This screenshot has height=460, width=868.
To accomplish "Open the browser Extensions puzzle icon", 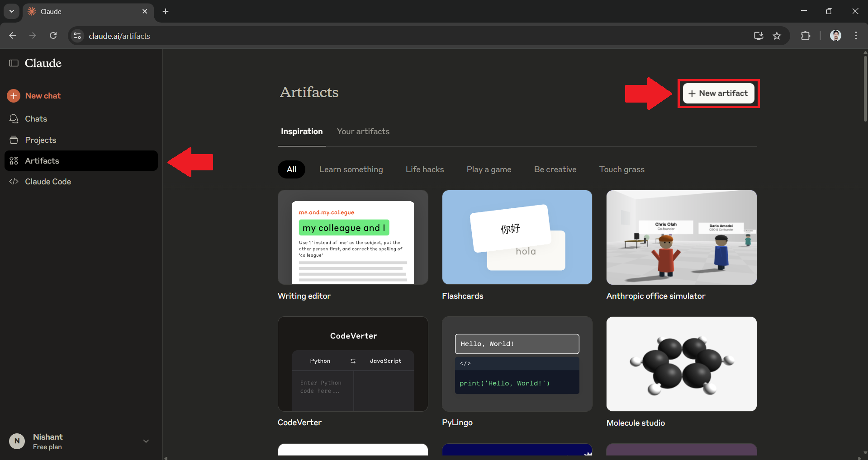I will [806, 36].
